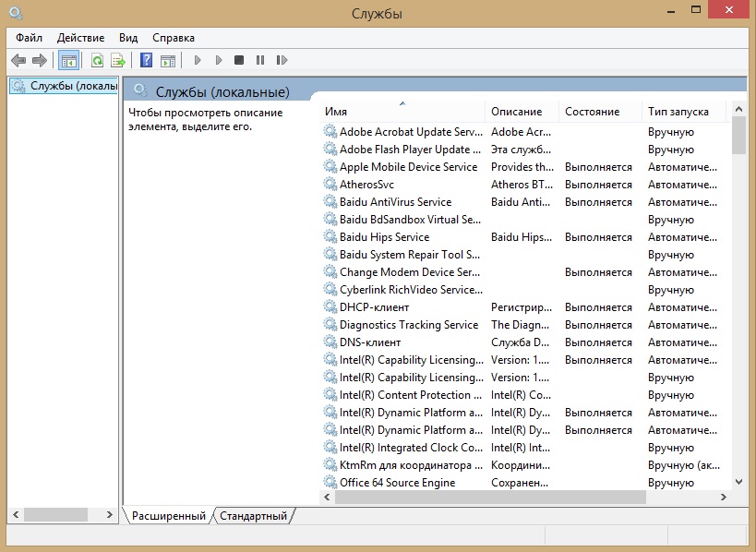756x552 pixels.
Task: Toggle the show/hide console tree icon
Action: point(68,60)
